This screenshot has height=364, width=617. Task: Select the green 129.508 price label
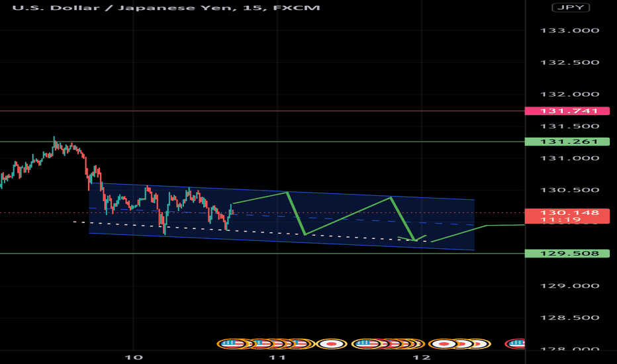pyautogui.click(x=567, y=253)
